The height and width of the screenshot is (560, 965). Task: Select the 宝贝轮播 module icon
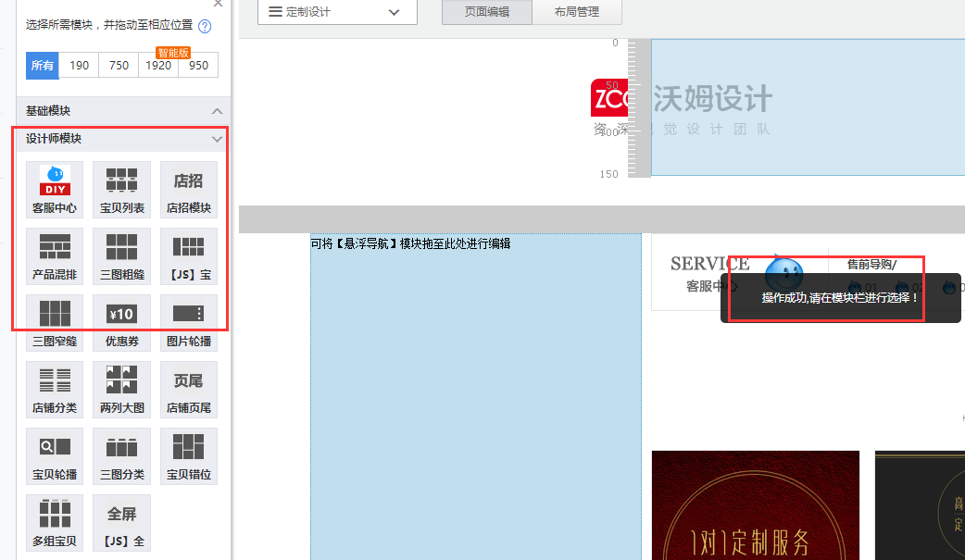[x=55, y=455]
